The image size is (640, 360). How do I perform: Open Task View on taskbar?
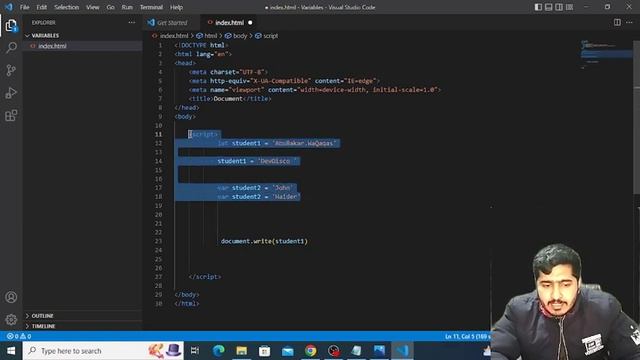coord(195,351)
